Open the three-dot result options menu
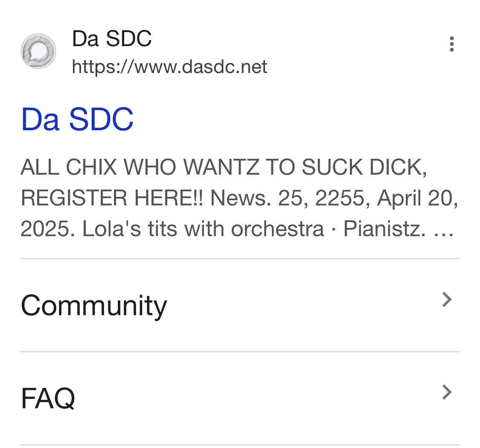This screenshot has width=480, height=448. click(x=451, y=44)
